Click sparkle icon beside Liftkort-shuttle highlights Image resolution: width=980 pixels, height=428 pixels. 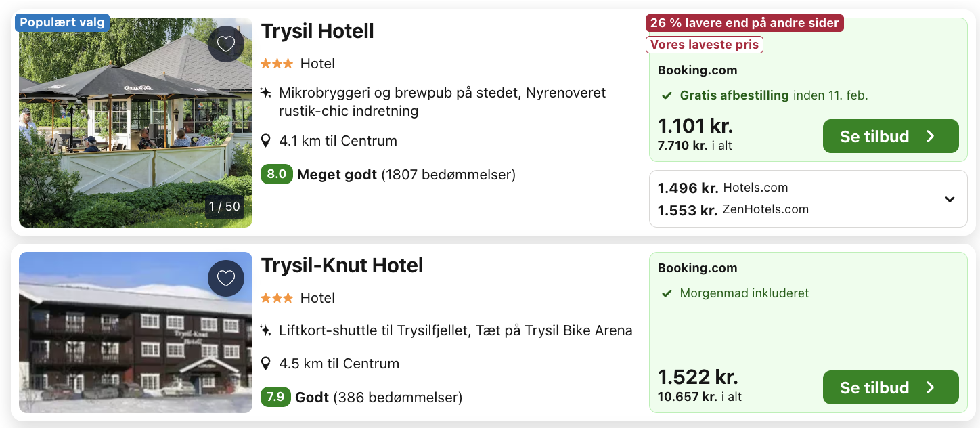(x=267, y=331)
